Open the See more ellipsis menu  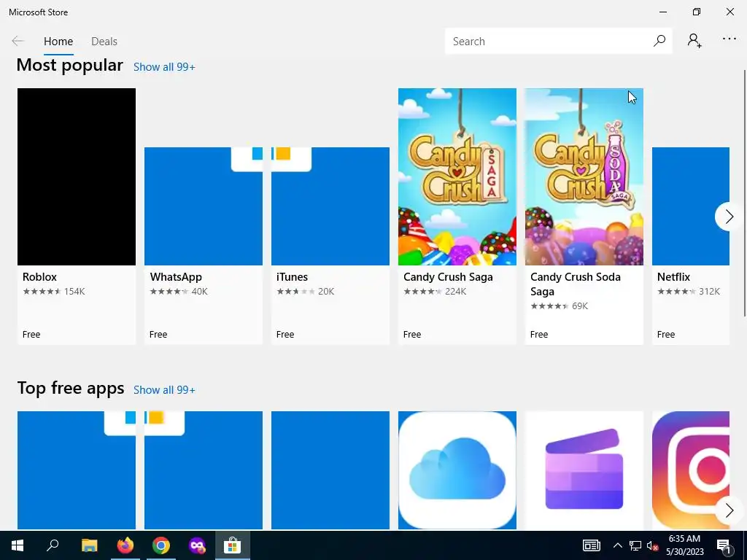click(729, 39)
